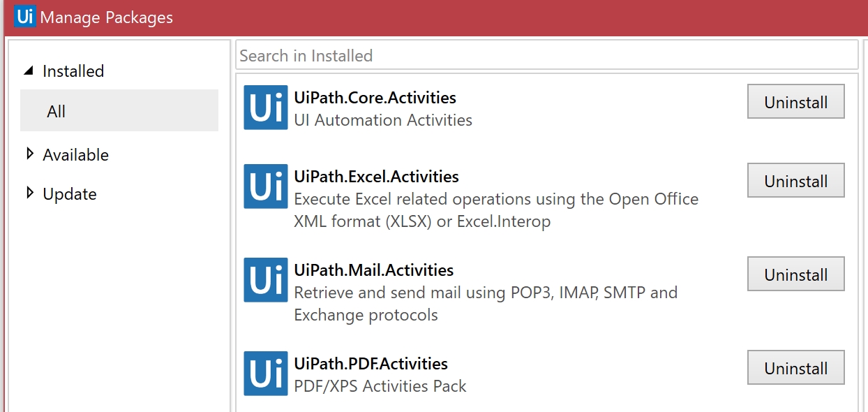
Task: Uninstall the UiPath.Core.Activities package
Action: point(796,102)
